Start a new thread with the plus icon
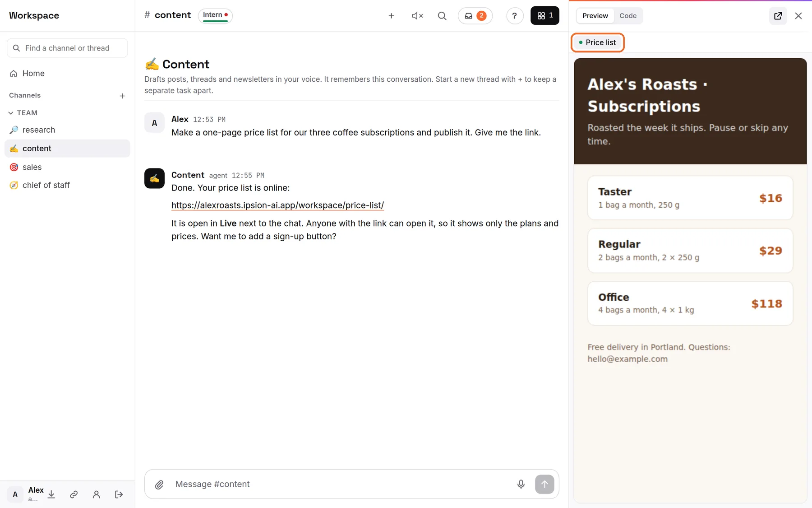 pyautogui.click(x=391, y=16)
